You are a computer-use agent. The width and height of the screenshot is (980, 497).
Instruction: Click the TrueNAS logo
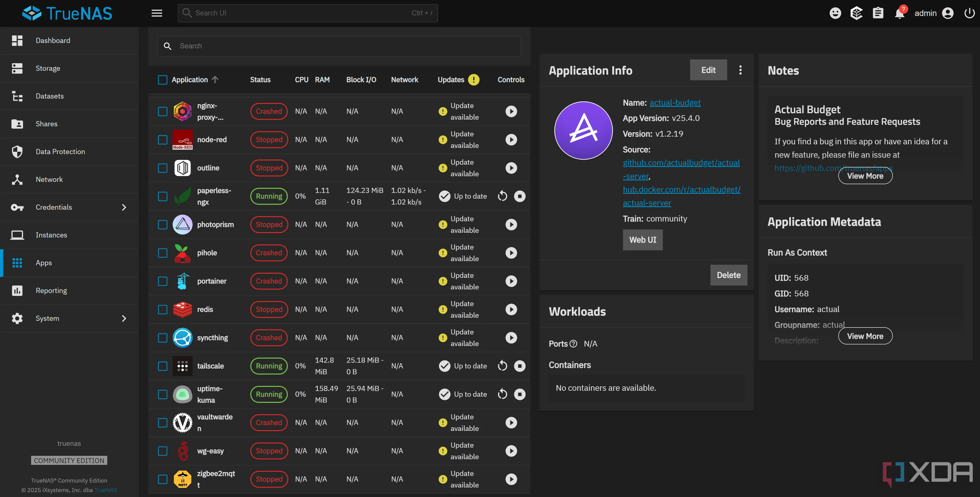coord(67,13)
